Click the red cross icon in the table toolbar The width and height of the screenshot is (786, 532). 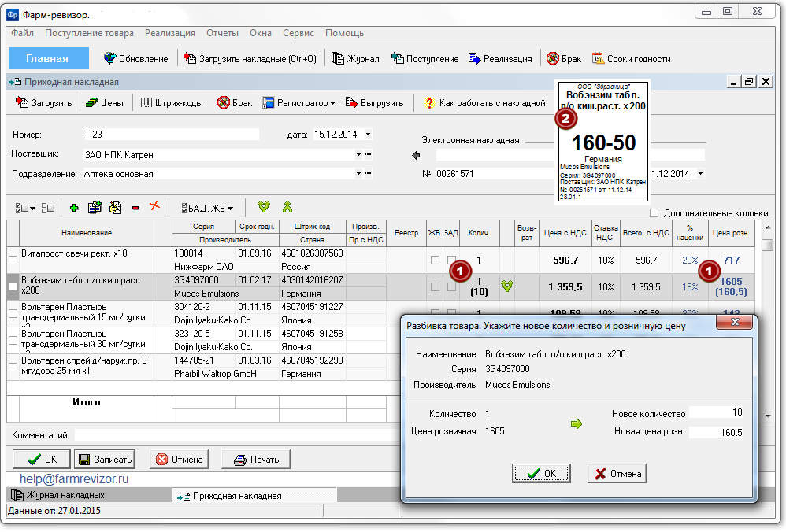(x=154, y=206)
